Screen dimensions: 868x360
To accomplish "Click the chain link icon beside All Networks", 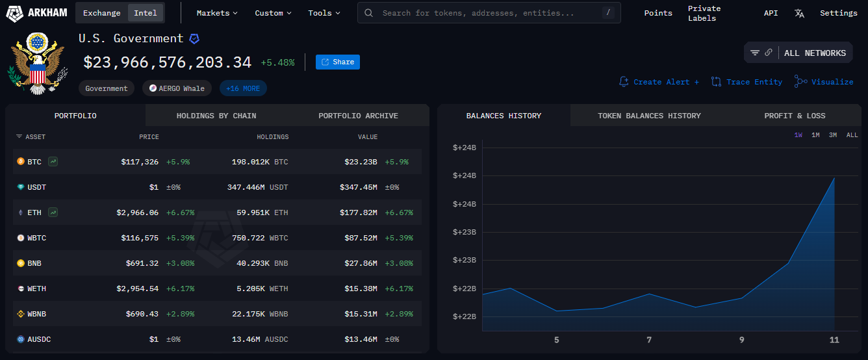I will click(769, 53).
